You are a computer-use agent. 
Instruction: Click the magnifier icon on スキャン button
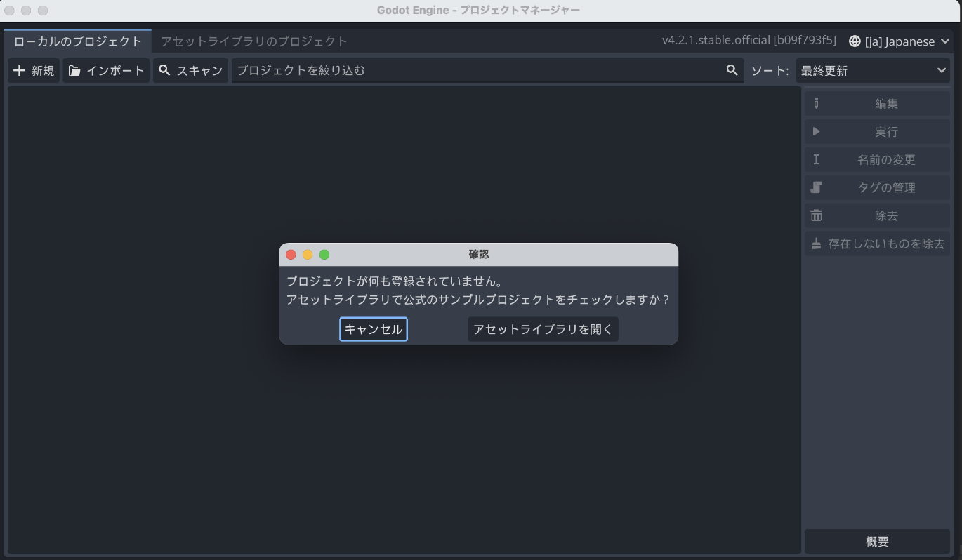(x=164, y=70)
